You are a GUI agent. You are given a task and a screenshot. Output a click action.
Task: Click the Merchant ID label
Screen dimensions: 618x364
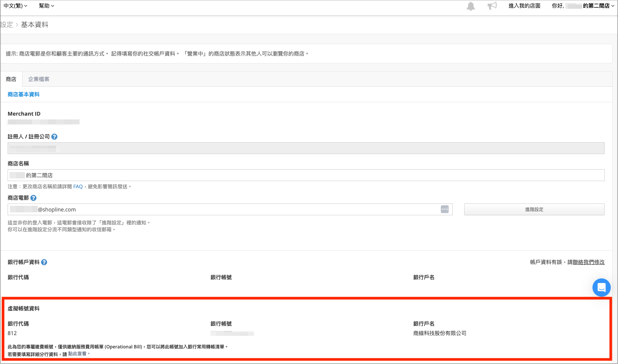coord(24,114)
